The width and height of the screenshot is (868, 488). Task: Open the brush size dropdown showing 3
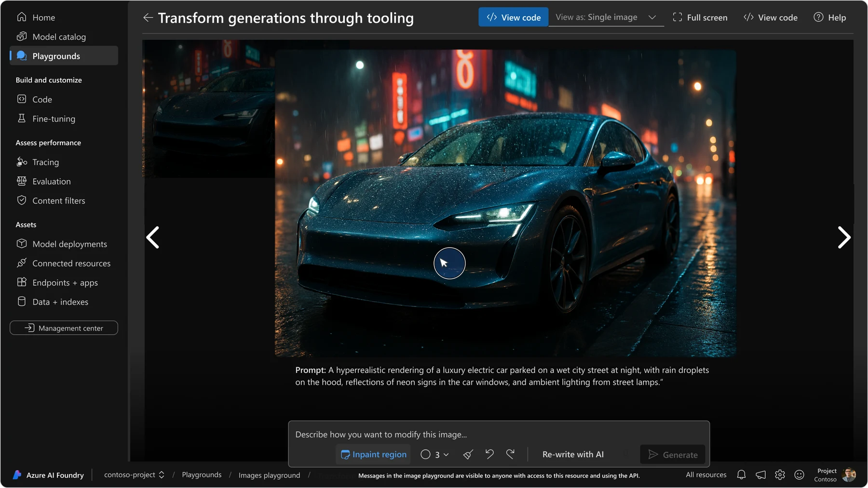point(435,454)
